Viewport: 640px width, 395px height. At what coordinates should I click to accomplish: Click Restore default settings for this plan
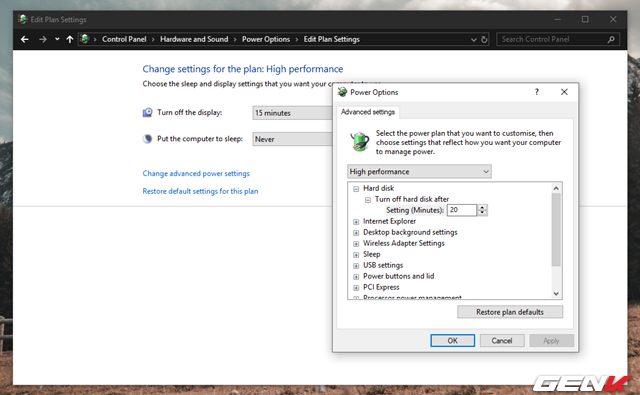(x=200, y=191)
